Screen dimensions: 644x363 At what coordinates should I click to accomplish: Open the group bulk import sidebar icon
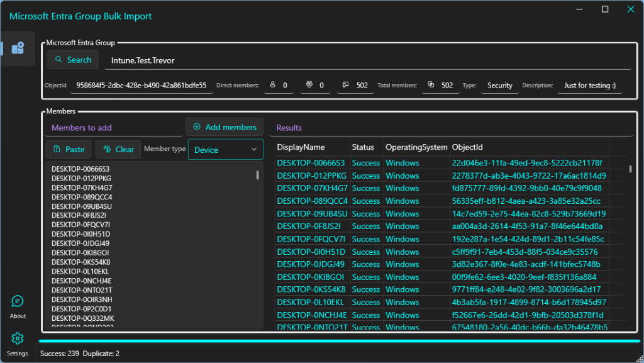tap(18, 48)
